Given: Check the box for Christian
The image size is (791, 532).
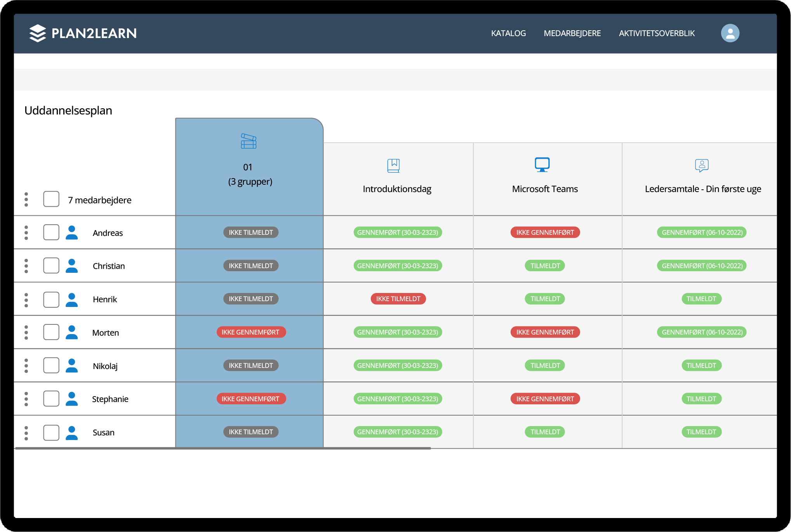Looking at the screenshot, I should (51, 266).
